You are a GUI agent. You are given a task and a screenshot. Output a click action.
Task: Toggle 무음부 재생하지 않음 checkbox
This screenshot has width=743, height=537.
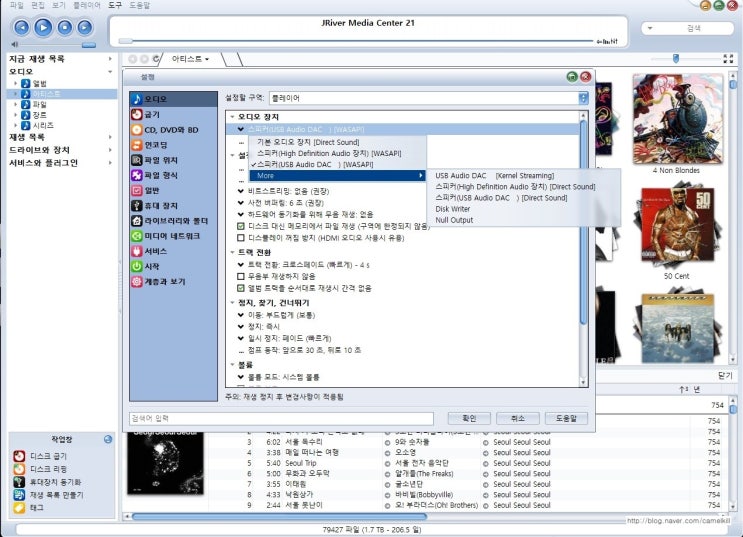241,276
